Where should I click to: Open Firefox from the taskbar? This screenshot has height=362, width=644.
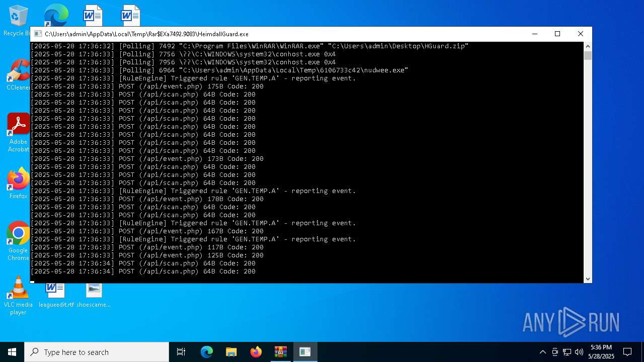click(x=256, y=352)
